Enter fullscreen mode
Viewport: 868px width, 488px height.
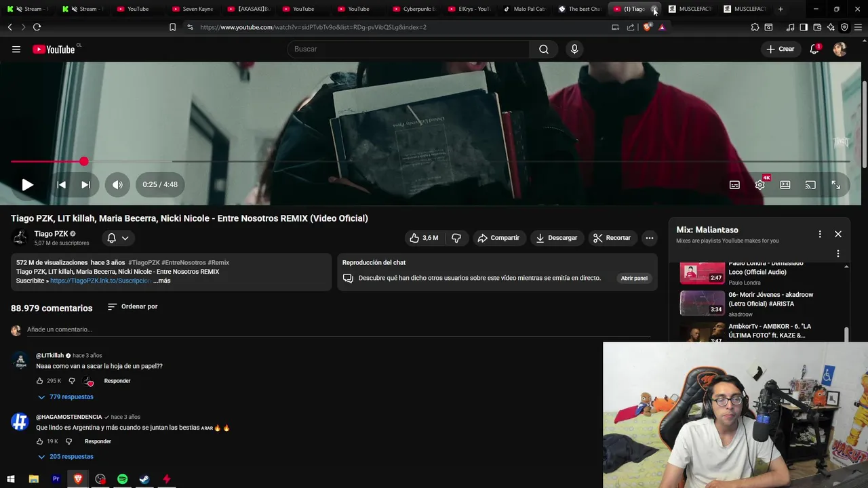point(835,184)
